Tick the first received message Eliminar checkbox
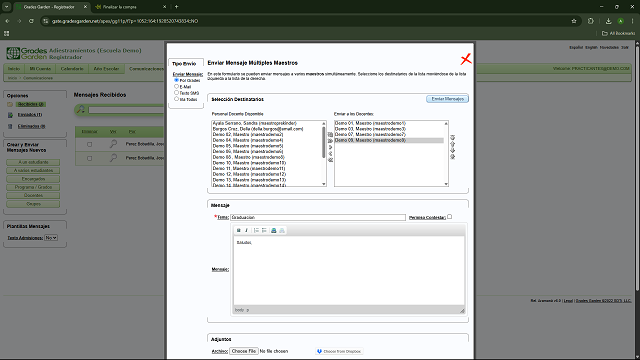 [x=89, y=144]
